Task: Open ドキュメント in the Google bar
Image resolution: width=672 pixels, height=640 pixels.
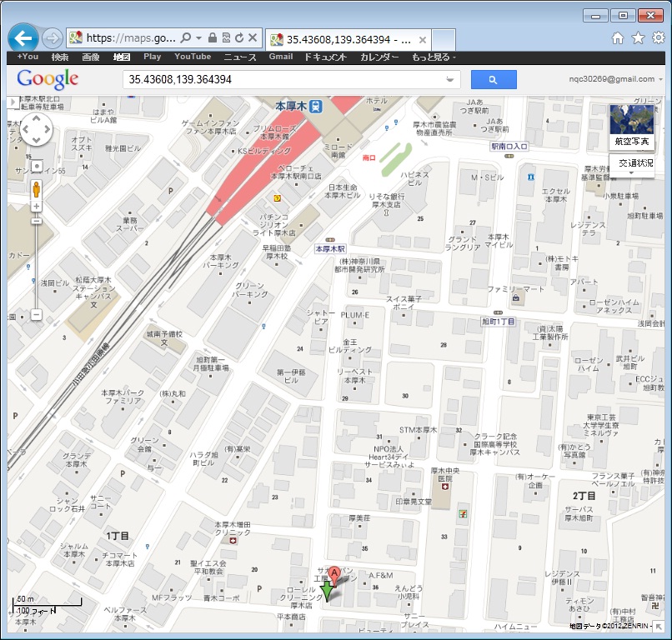Action: (x=326, y=57)
